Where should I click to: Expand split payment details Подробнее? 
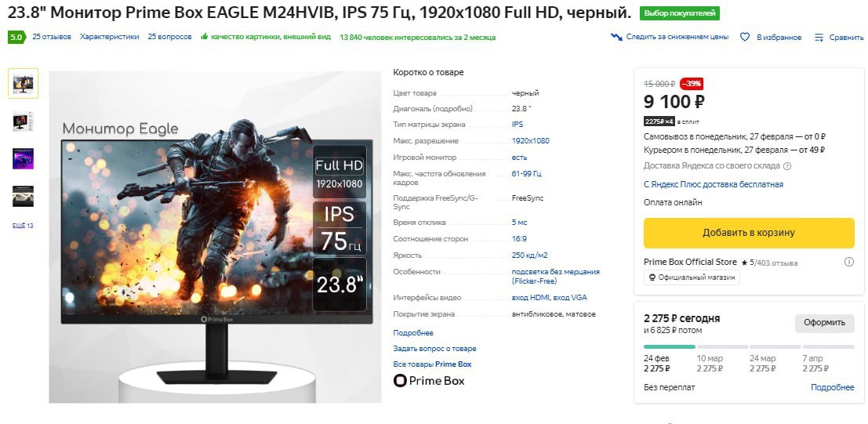click(x=833, y=387)
